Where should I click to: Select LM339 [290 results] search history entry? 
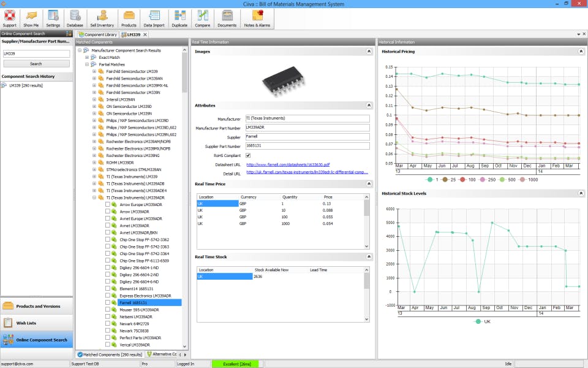click(26, 86)
